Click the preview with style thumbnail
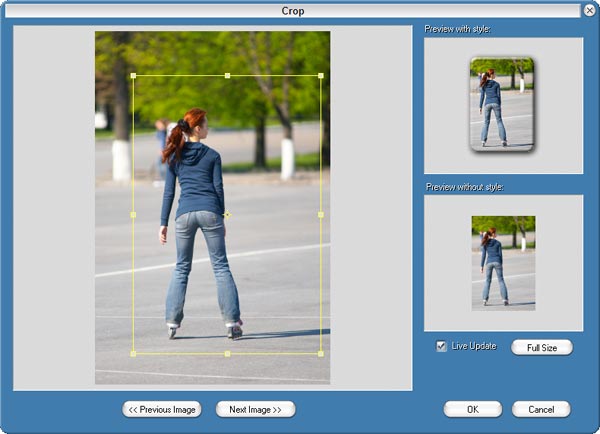This screenshot has width=600, height=434. [502, 104]
